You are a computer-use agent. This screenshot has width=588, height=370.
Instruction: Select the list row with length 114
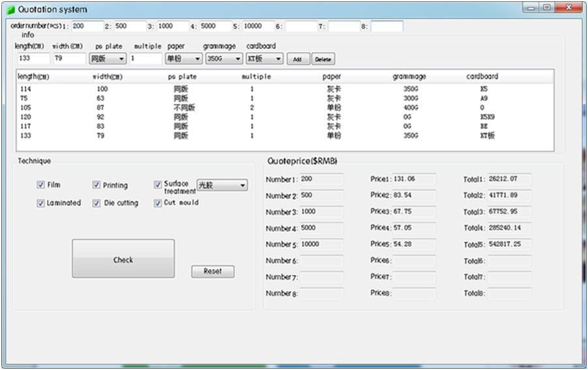click(285, 89)
